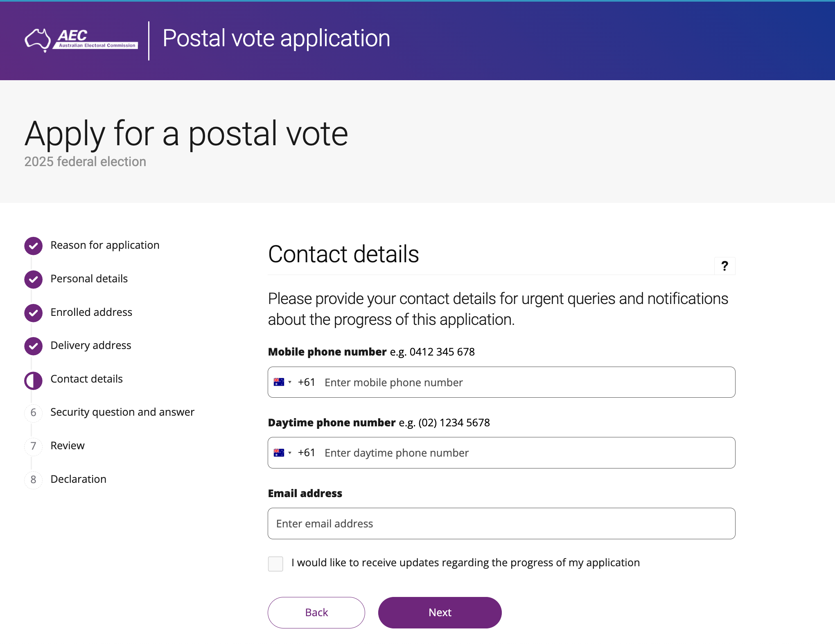Click the Personal details completed checkmark icon
This screenshot has width=835, height=644.
tap(34, 279)
